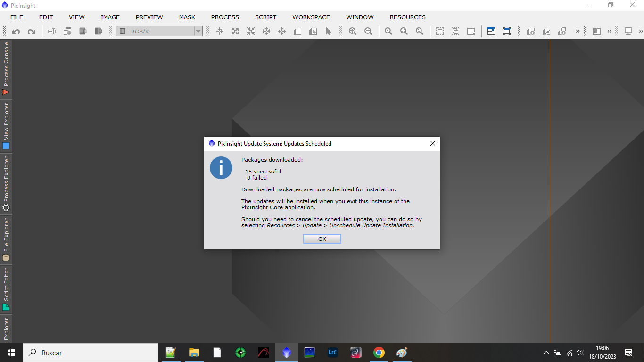This screenshot has height=362, width=644.
Task: Show hidden system tray icons arrow
Action: pyautogui.click(x=546, y=353)
